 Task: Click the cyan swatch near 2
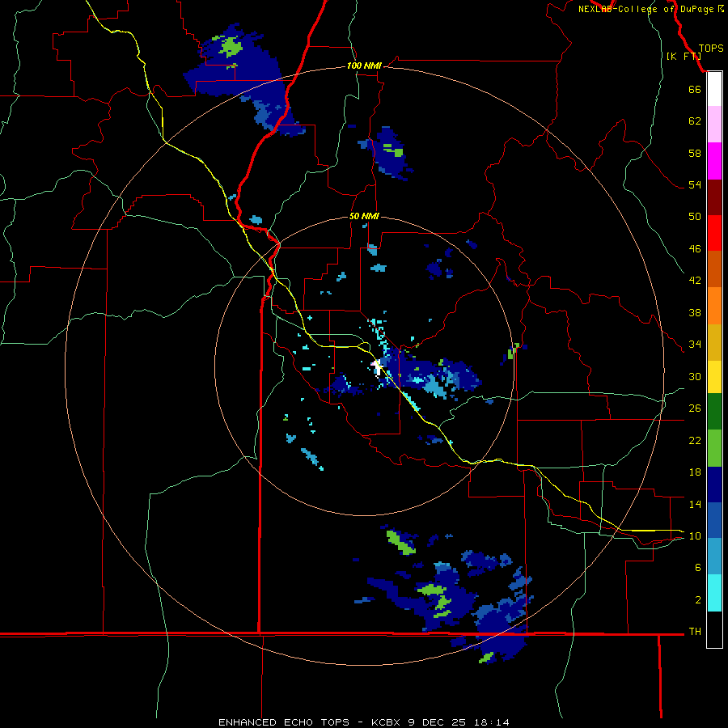[x=714, y=593]
